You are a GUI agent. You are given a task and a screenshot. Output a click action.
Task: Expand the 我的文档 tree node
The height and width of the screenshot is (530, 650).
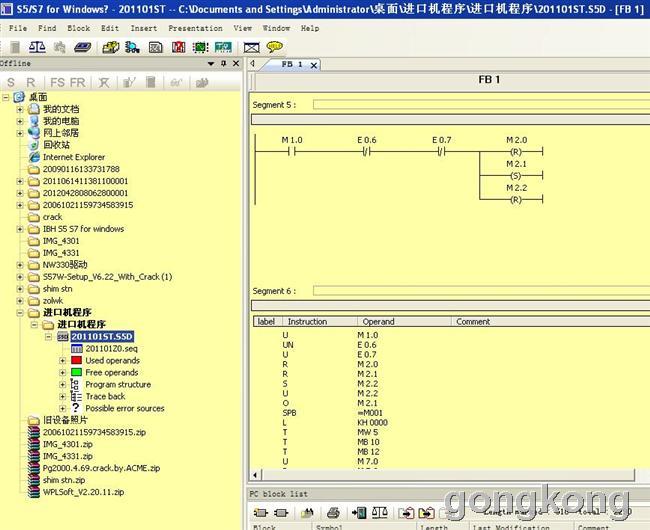click(19, 109)
